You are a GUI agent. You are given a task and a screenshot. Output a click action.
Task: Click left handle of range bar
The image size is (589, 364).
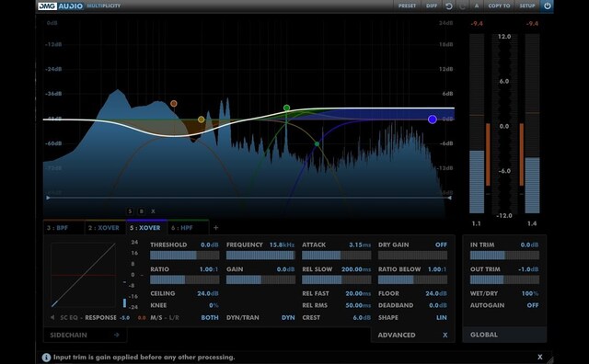48,198
